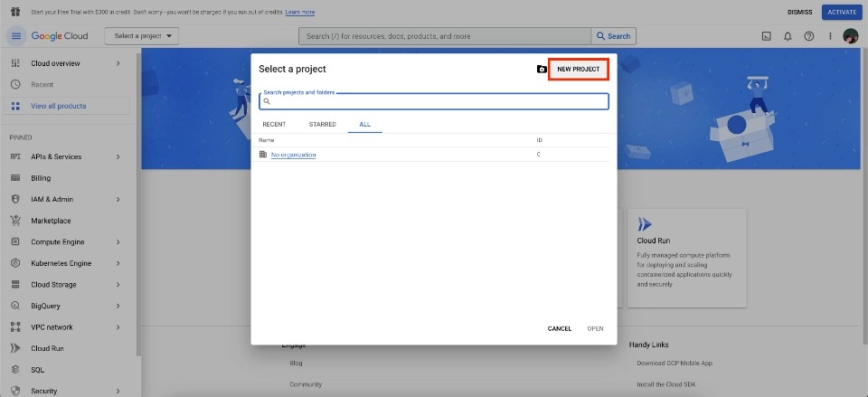Expand the IAM & Admin submenu chevron
The width and height of the screenshot is (868, 397).
[118, 199]
